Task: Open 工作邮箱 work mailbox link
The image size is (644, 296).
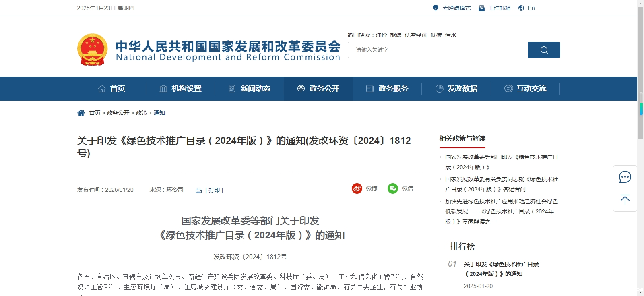Action: pyautogui.click(x=494, y=8)
